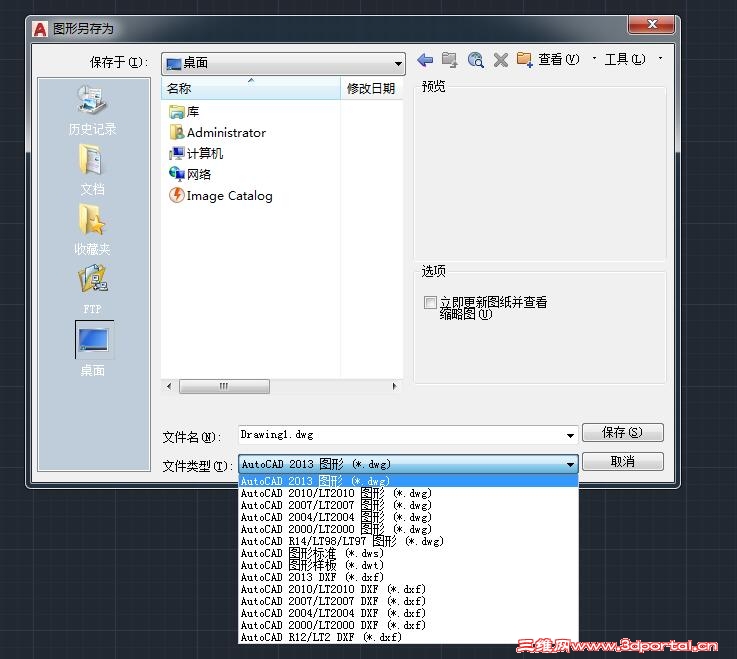
Task: Click the horizontal scrollbar thumb in file list
Action: [x=224, y=386]
